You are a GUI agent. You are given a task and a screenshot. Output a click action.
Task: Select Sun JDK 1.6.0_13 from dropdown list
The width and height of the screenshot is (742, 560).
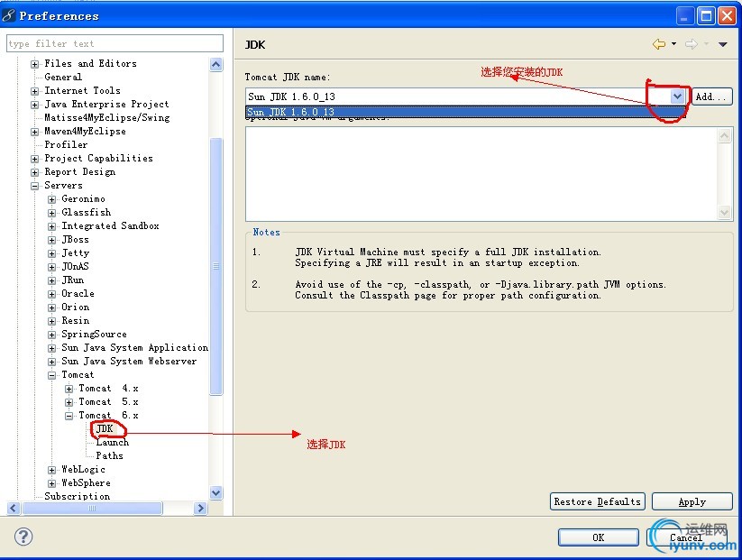click(x=465, y=112)
